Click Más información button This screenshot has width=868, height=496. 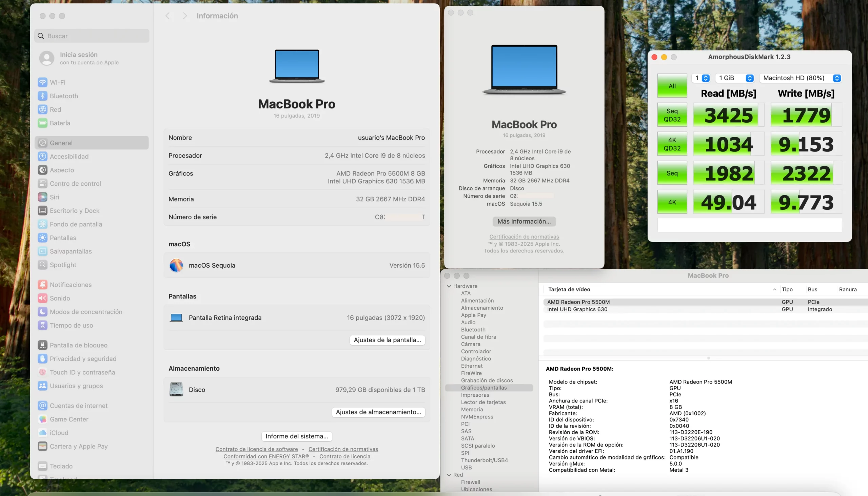(x=524, y=222)
